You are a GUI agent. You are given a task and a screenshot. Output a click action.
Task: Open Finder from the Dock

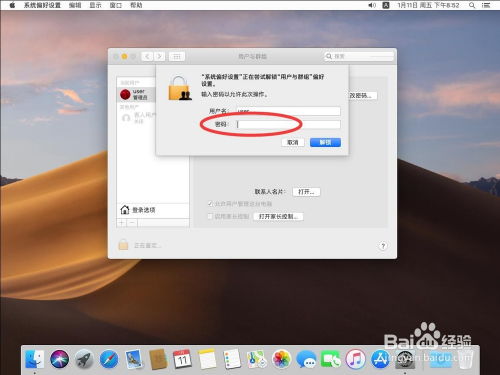tap(35, 359)
